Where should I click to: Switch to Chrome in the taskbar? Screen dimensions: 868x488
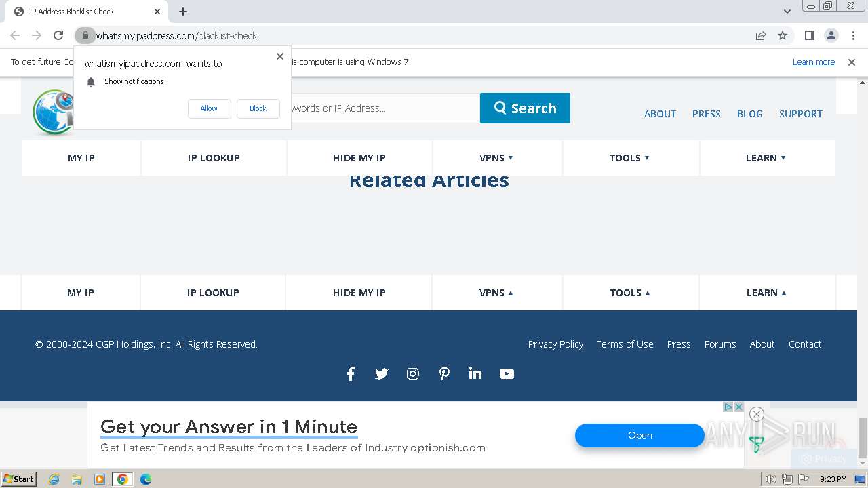coord(123,479)
